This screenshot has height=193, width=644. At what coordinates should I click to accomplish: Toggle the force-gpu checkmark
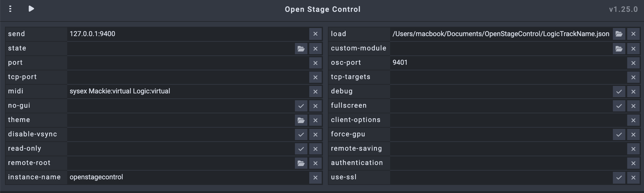coord(619,134)
